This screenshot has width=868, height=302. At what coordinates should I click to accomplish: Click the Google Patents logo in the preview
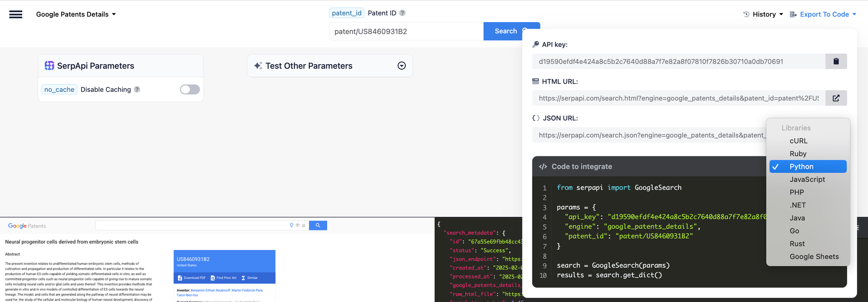pos(27,226)
